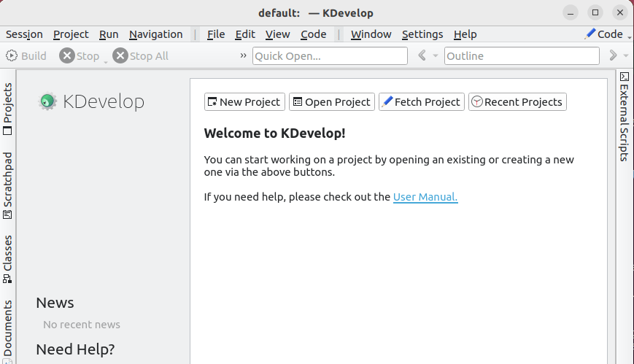Click the Recent Projects button
The image size is (634, 364).
tap(517, 102)
